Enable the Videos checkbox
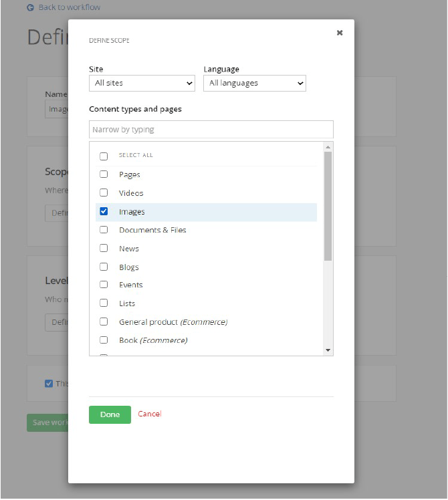 (x=104, y=193)
